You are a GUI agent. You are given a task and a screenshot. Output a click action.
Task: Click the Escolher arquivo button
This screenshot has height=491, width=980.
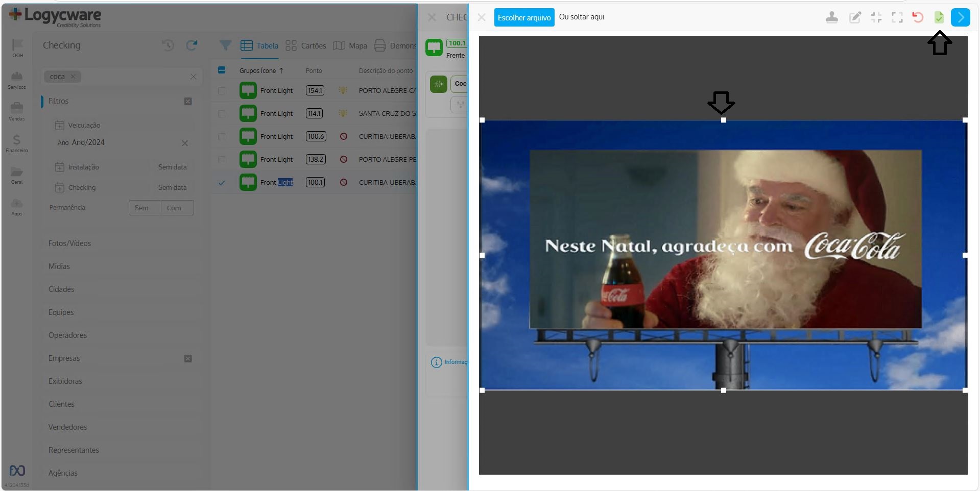click(524, 17)
